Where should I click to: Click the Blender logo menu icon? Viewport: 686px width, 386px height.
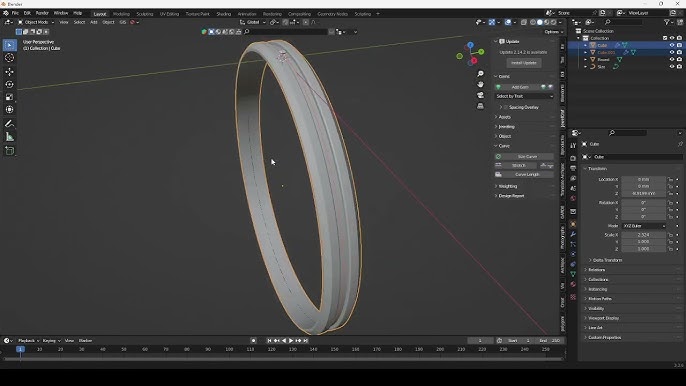(6, 13)
